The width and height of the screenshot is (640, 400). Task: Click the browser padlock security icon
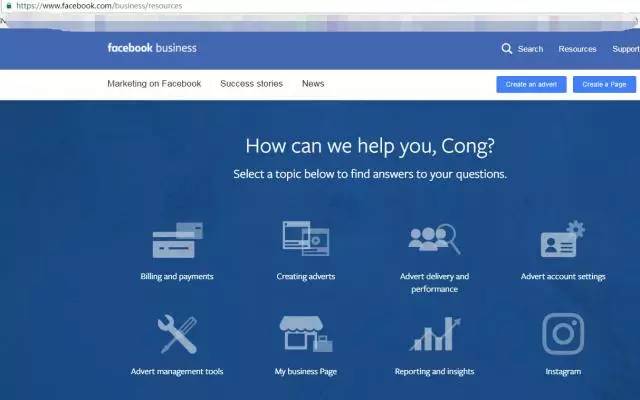point(9,6)
